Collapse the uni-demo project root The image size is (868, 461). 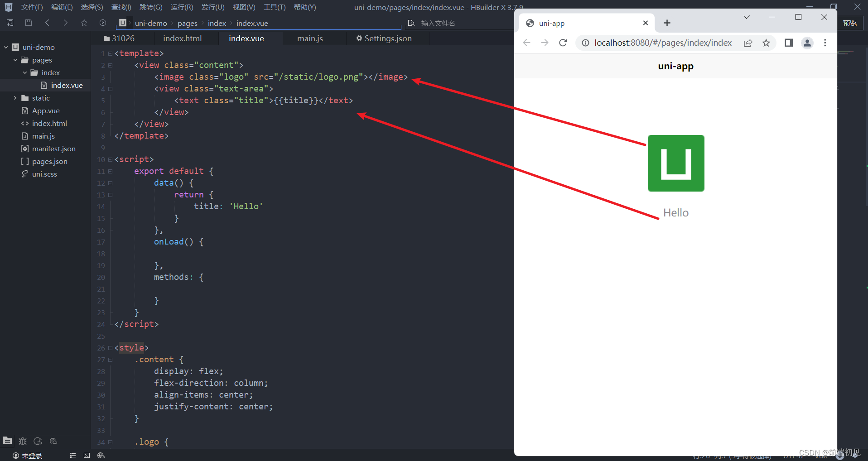pyautogui.click(x=6, y=47)
